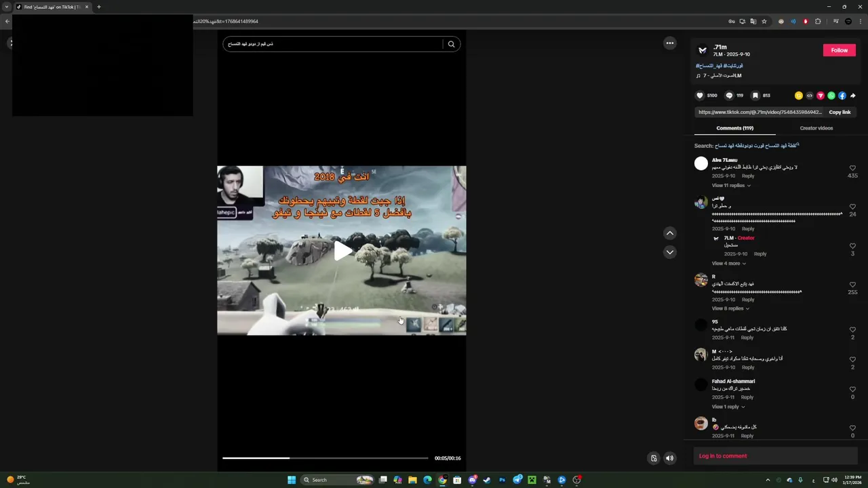Switch to Comments (119) tab
Screen dimensions: 868x488
tap(734, 128)
